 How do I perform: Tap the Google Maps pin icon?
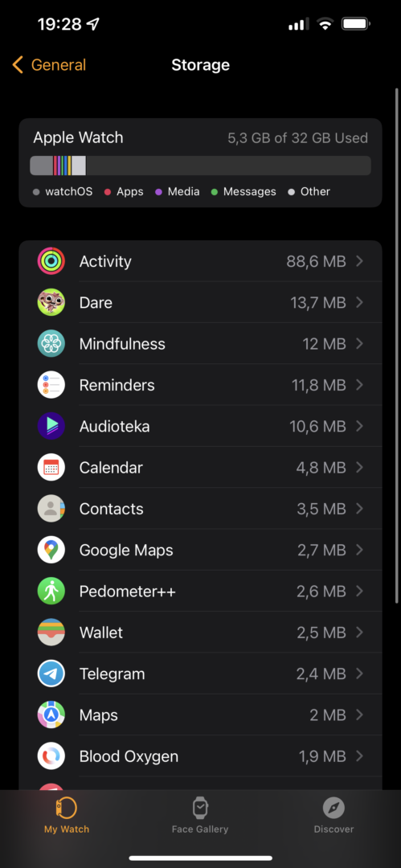pyautogui.click(x=51, y=550)
